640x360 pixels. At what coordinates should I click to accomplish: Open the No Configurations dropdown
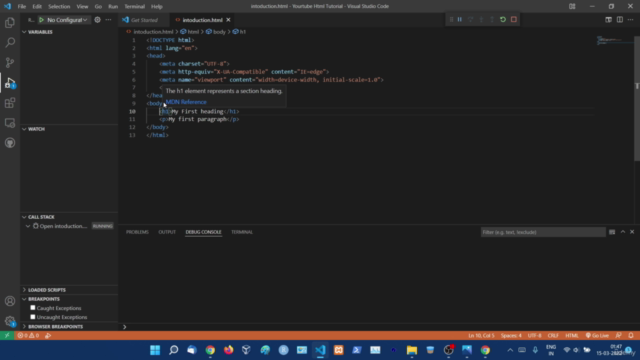67,20
